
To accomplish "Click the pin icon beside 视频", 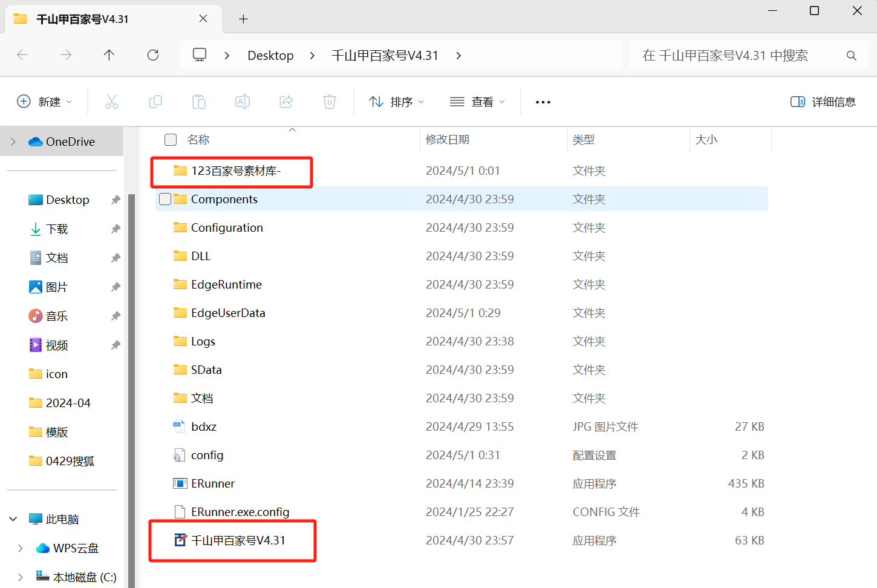I will click(116, 345).
